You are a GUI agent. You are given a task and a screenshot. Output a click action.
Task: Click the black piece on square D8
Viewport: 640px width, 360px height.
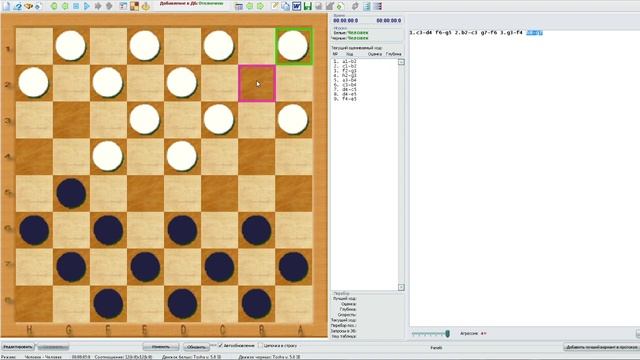(182, 304)
